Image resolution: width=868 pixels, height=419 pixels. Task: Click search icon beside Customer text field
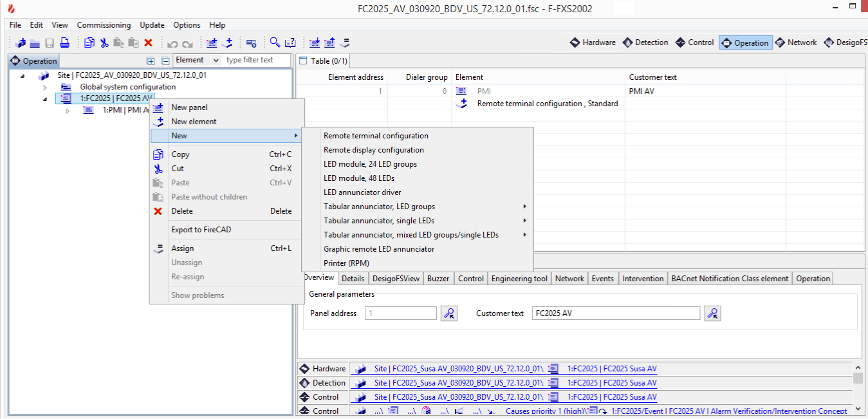[712, 313]
